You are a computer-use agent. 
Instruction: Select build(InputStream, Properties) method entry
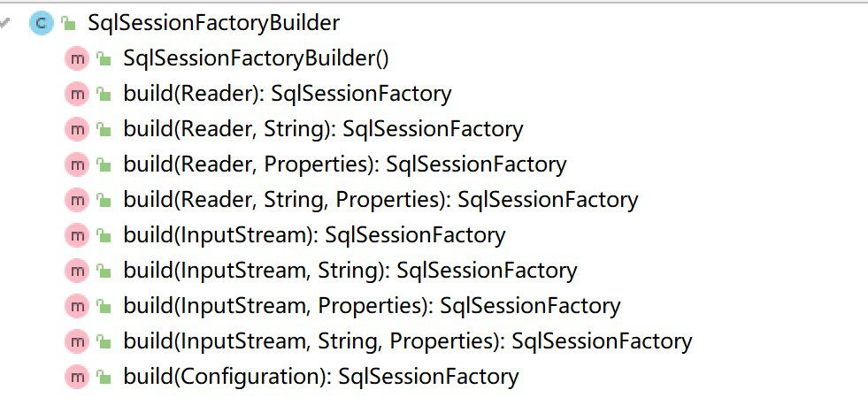coord(372,307)
